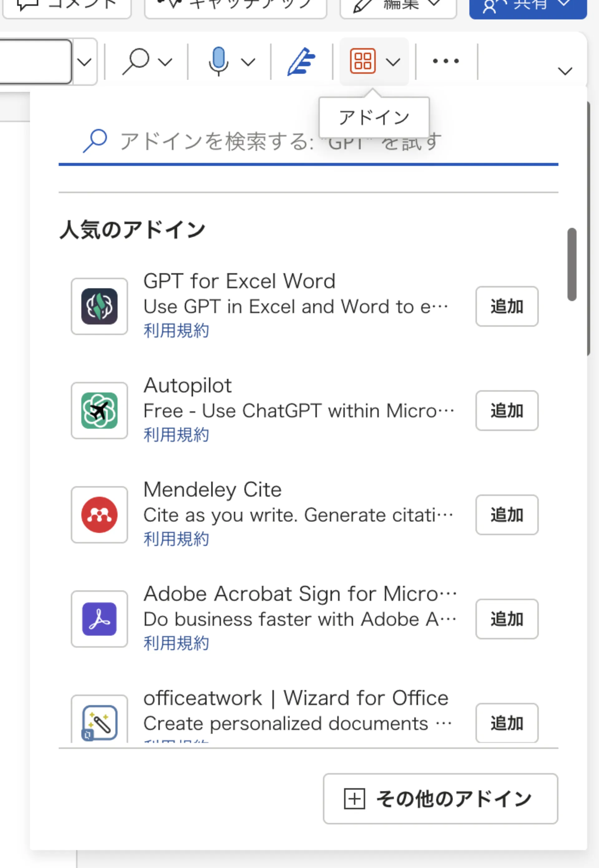599x868 pixels.
Task: Open the font box dropdown arrow
Action: tap(85, 62)
